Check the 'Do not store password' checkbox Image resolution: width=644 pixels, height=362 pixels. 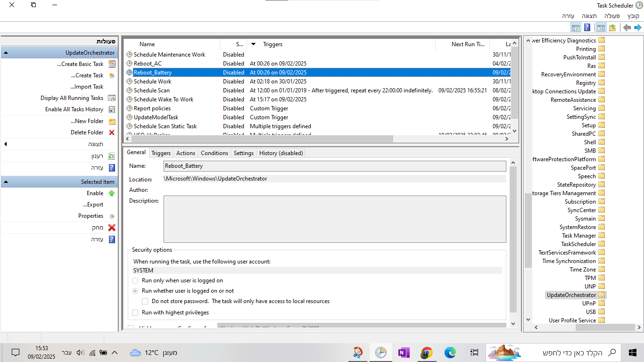[145, 301]
